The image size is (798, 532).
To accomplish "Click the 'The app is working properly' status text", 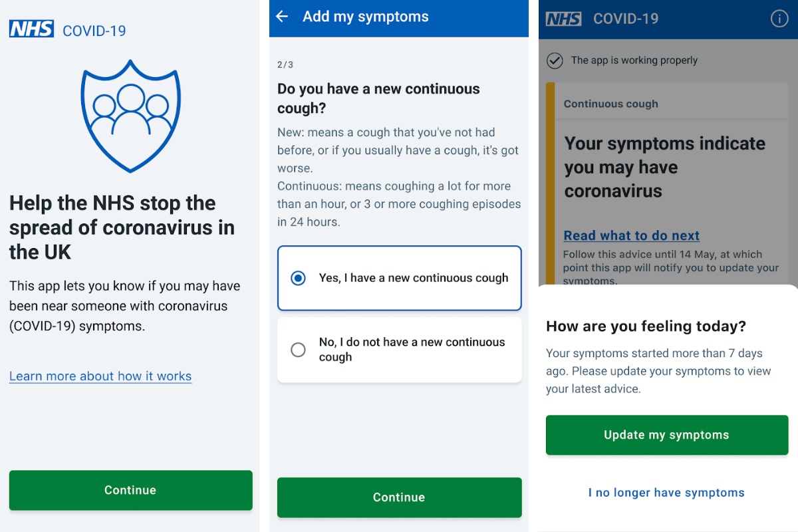I will (634, 61).
